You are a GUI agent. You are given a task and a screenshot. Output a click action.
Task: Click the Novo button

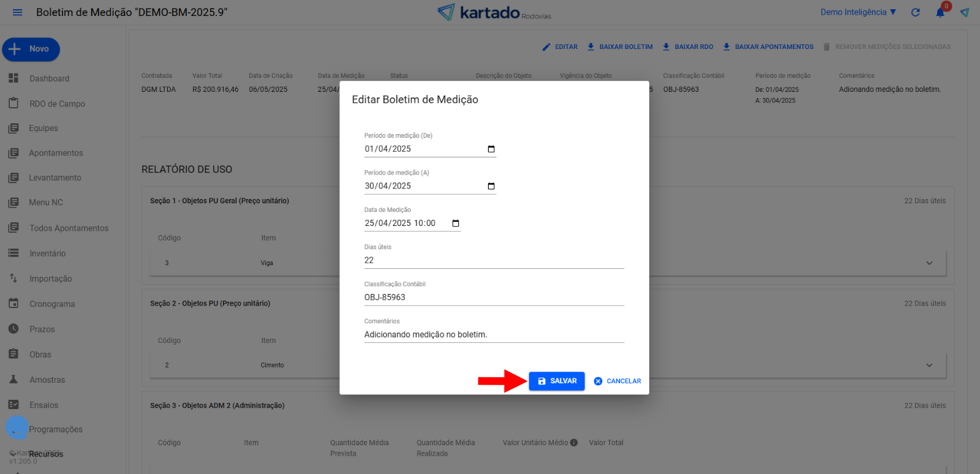[x=31, y=49]
